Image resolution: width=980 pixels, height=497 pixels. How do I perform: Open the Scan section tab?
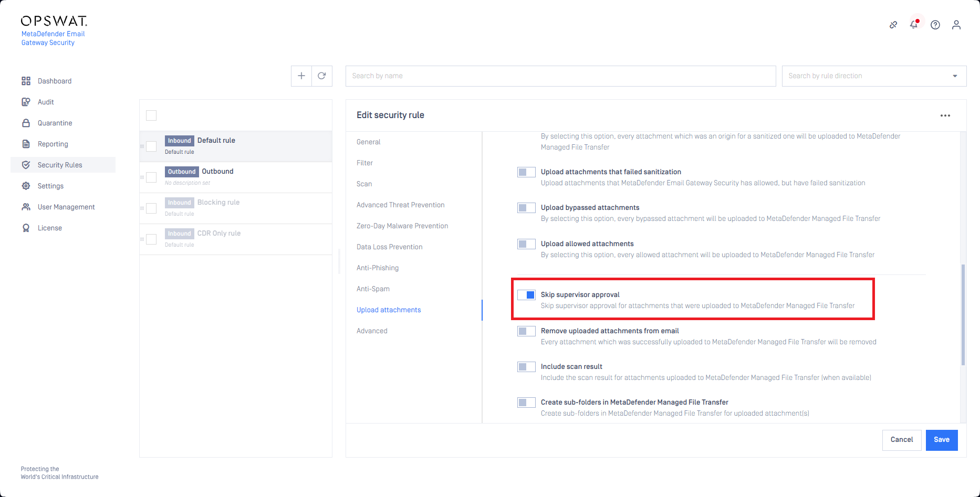pyautogui.click(x=364, y=184)
